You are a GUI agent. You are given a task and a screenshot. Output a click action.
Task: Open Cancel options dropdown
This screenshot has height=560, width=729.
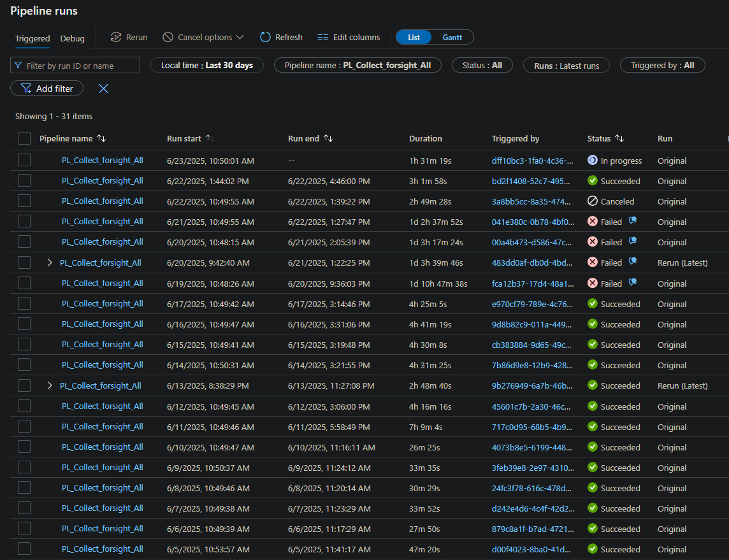click(203, 37)
